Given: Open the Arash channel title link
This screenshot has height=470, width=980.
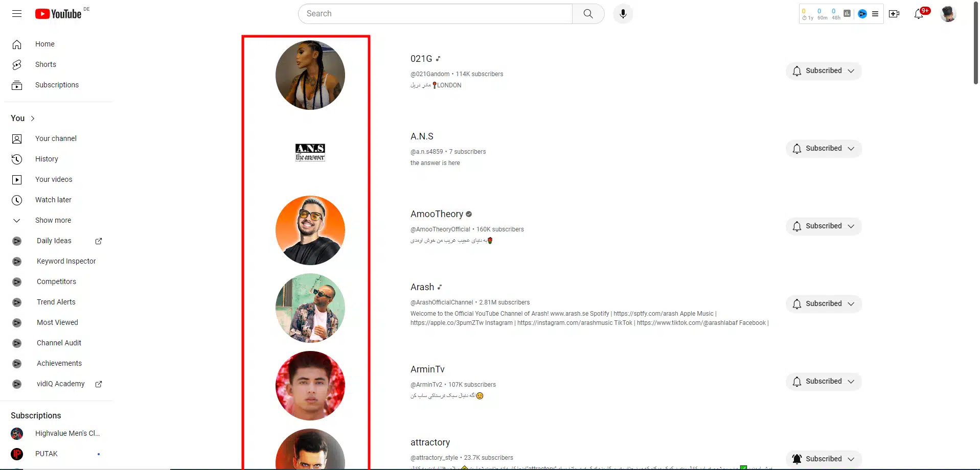Looking at the screenshot, I should click(422, 287).
